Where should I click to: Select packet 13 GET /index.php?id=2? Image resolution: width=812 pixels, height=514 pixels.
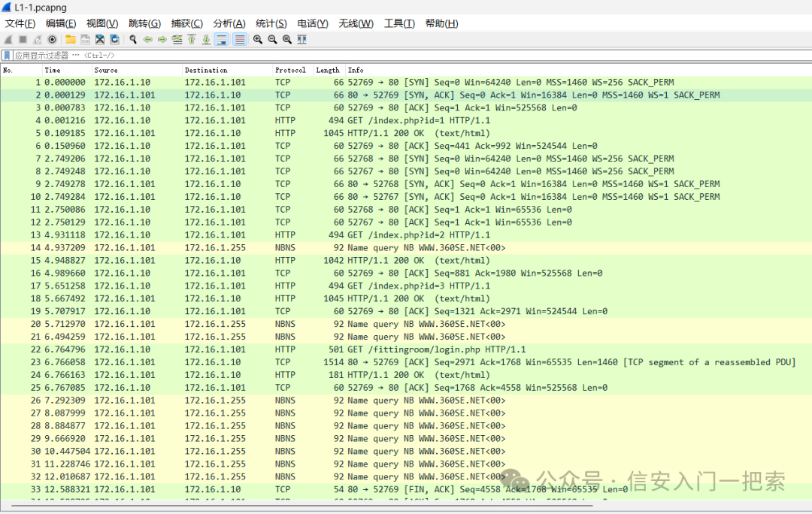click(x=406, y=235)
